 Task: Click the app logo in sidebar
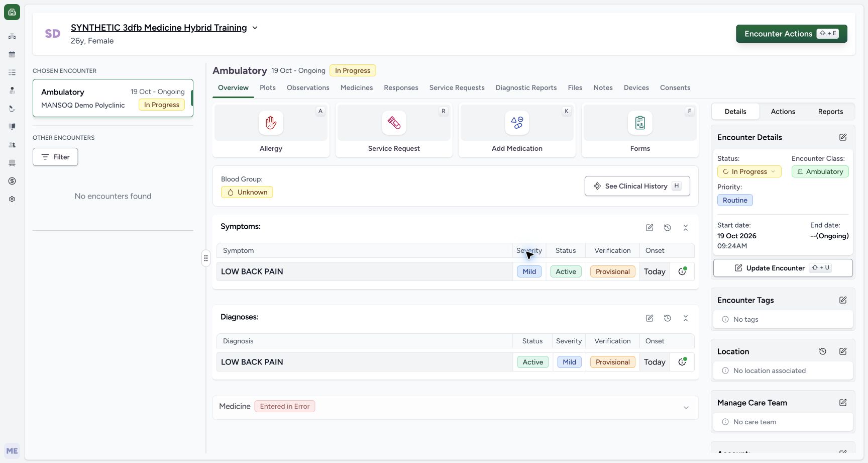[12, 12]
